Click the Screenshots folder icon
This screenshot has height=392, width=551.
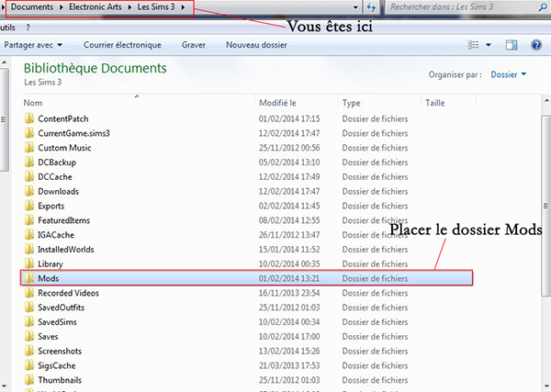28,351
